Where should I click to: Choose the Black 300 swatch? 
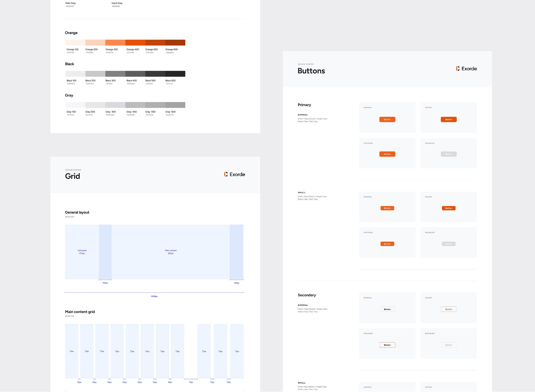pos(115,74)
